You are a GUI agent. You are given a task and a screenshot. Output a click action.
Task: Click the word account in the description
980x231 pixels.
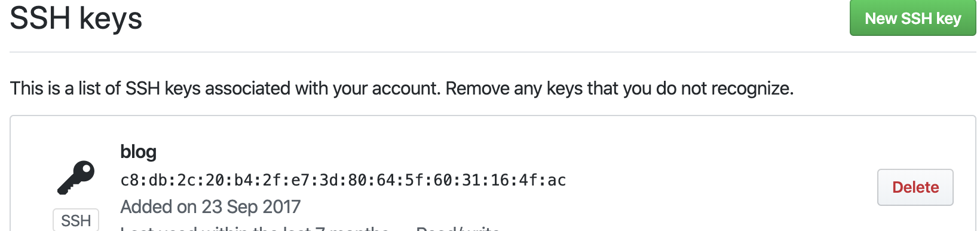coord(405,89)
